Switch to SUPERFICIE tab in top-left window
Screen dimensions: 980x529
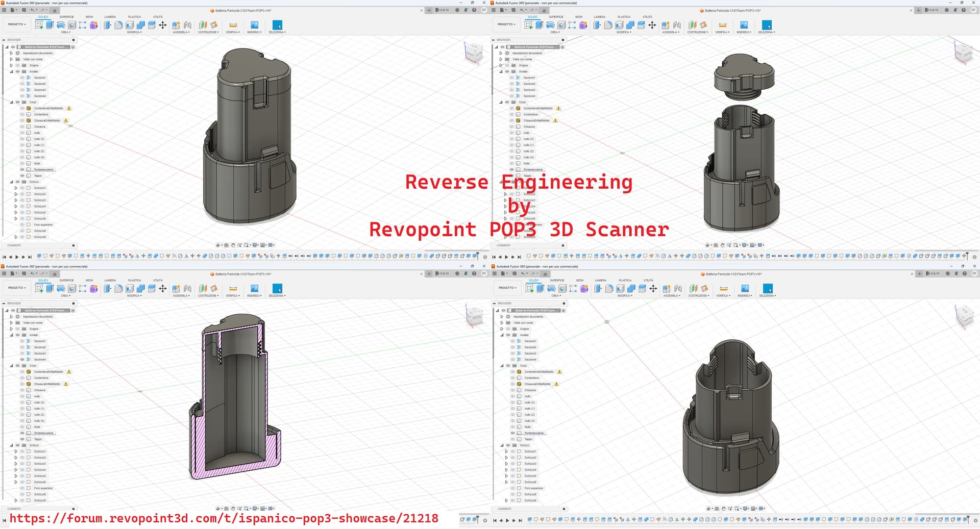[66, 17]
